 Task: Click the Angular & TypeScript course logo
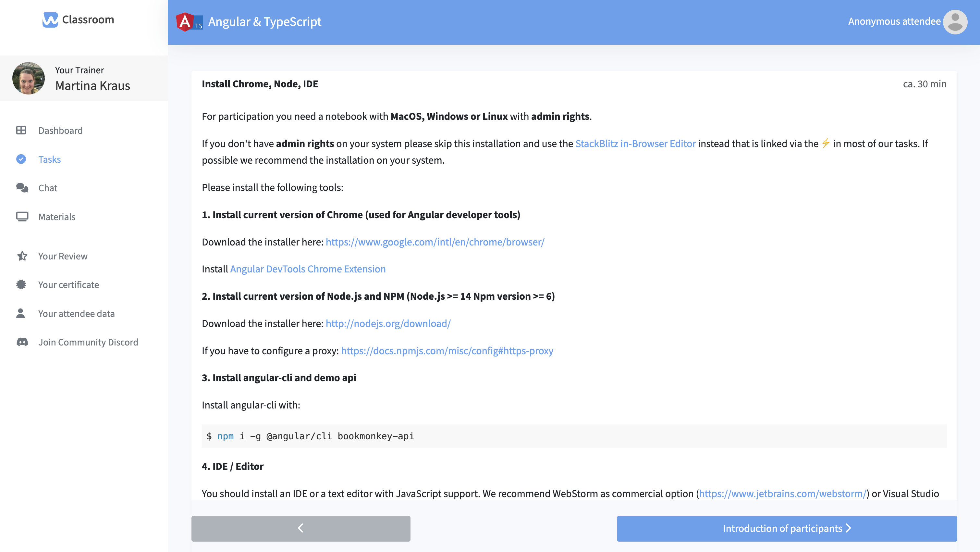coord(189,22)
